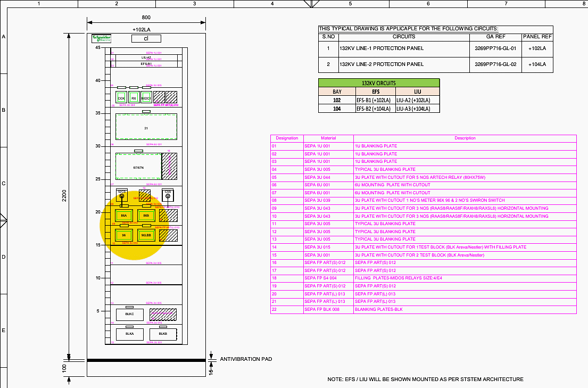Click the 800 width dimension text
This screenshot has width=588, height=388.
146,17
